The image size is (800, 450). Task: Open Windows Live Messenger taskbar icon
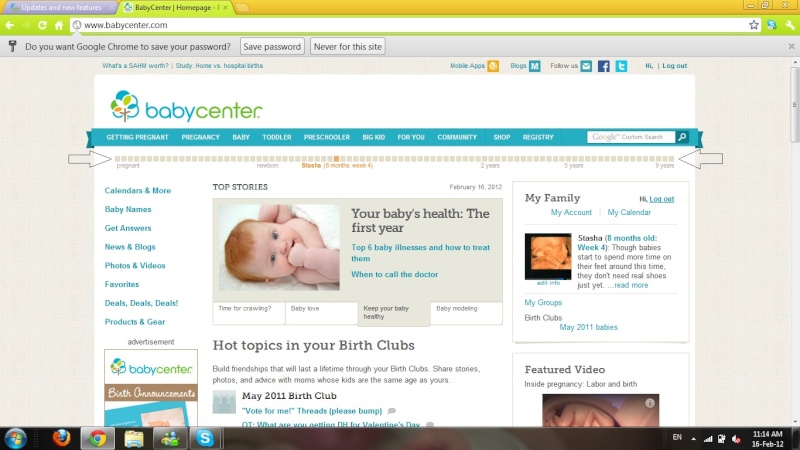[170, 438]
